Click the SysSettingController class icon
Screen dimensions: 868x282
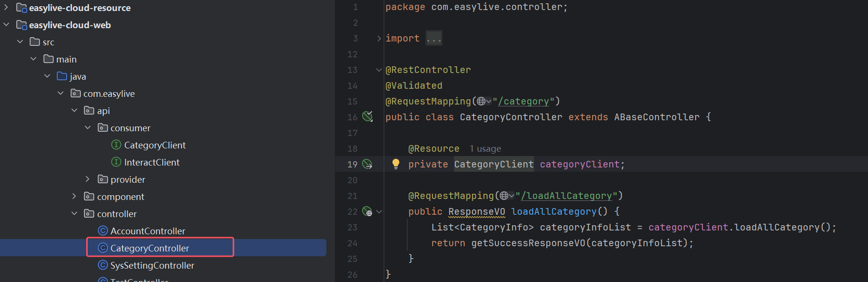point(103,265)
